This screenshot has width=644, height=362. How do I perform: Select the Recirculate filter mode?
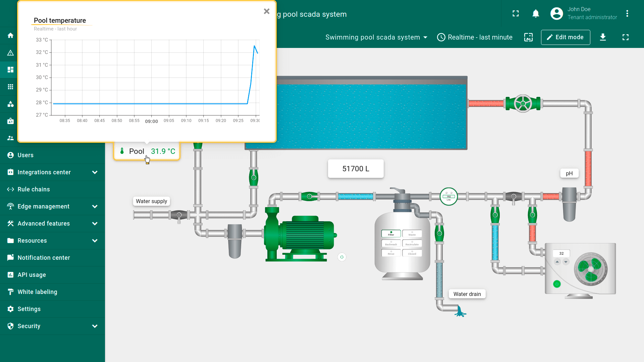pos(412,243)
